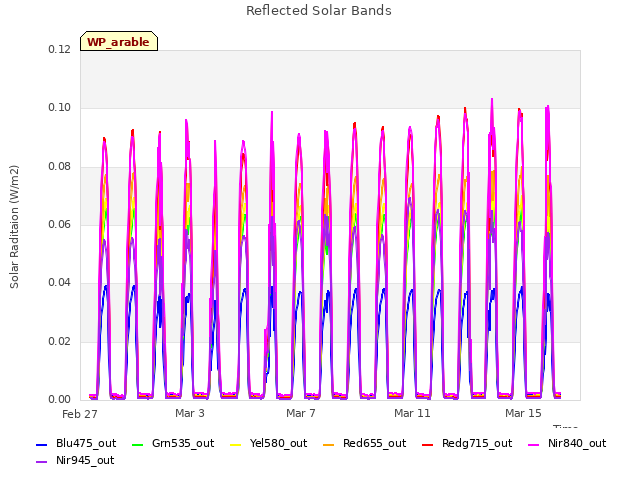Toggle the Redg715_out legend entry
640x480 pixels.
467,444
